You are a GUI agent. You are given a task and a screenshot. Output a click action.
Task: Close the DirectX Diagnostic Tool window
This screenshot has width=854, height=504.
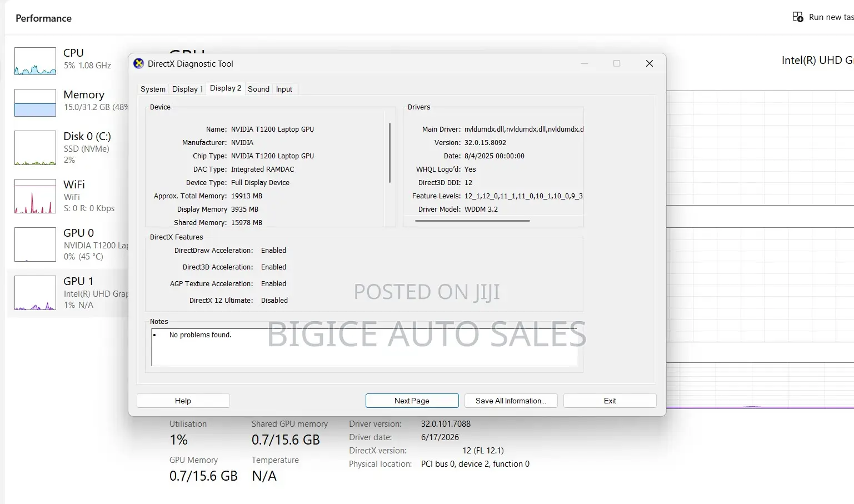tap(649, 63)
